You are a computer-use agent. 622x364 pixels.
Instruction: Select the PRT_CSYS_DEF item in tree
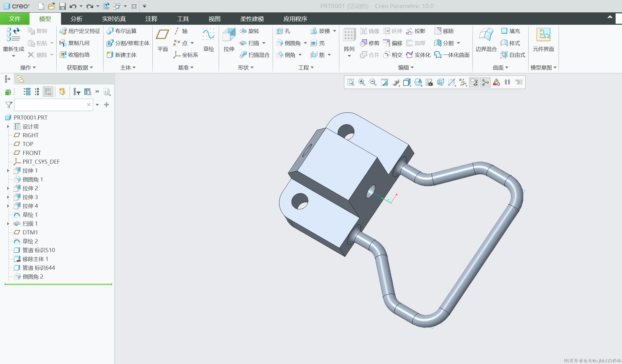(x=37, y=162)
